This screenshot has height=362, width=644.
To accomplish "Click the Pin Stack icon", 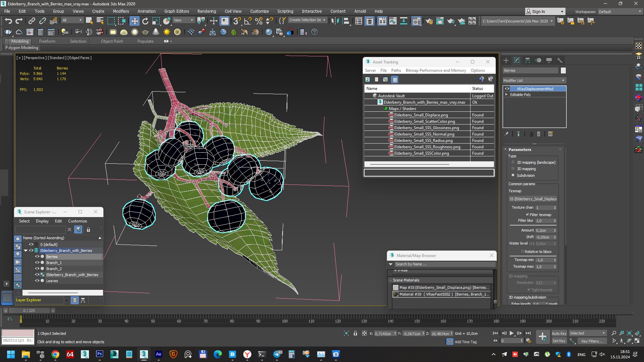I will tap(506, 134).
